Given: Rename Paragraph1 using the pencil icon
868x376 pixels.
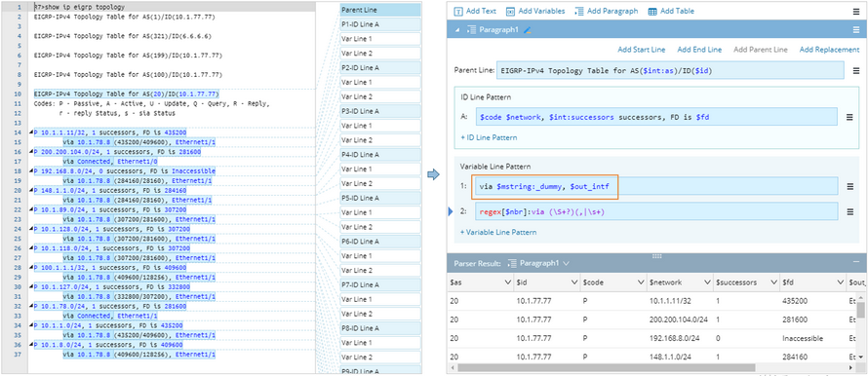Looking at the screenshot, I should (x=527, y=30).
